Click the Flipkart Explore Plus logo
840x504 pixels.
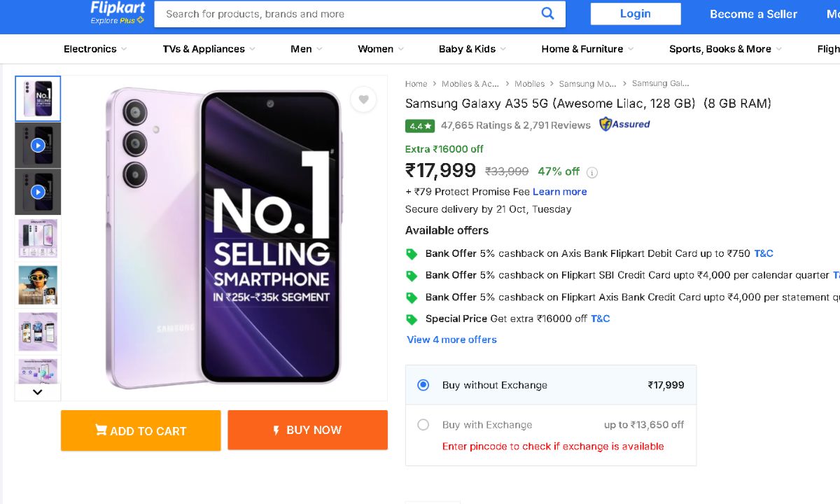point(117,13)
